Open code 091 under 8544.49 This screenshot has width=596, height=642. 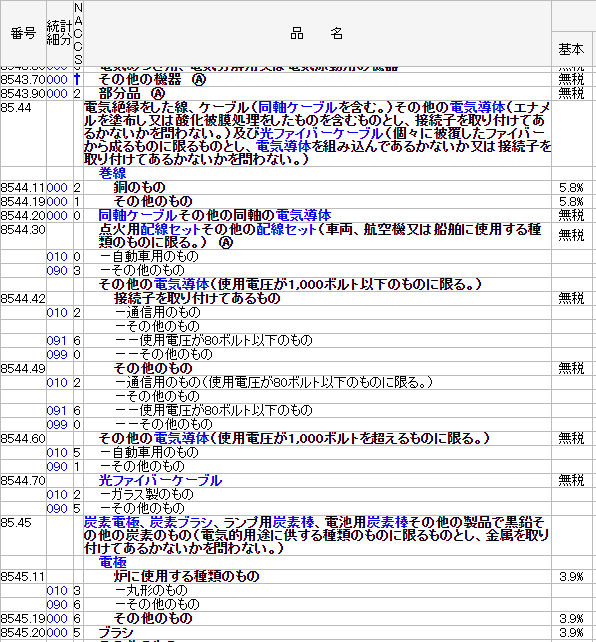(57, 411)
